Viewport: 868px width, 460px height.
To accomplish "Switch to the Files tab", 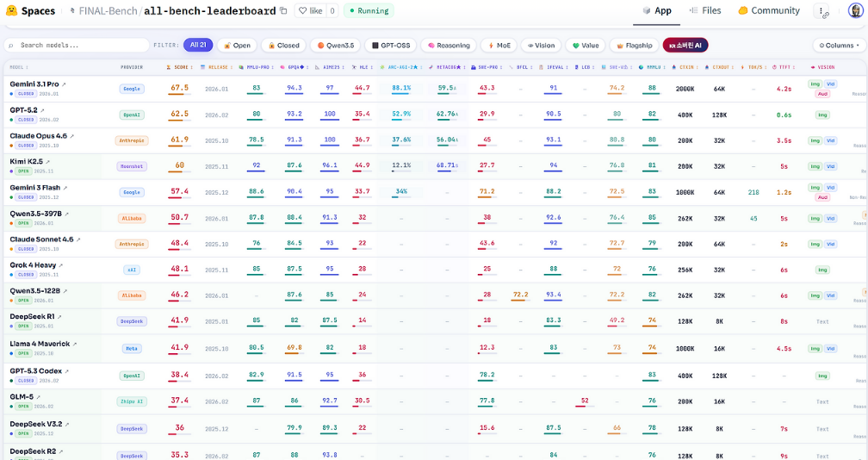I will 704,10.
